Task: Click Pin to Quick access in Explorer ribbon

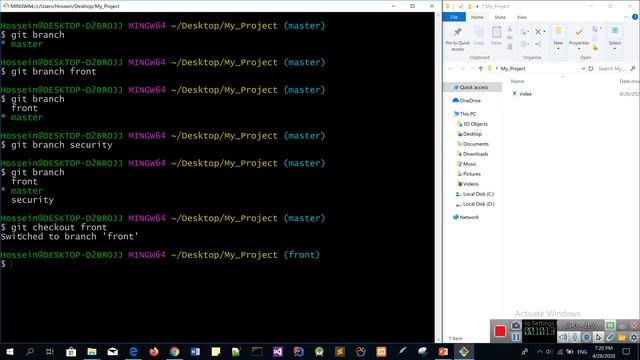Action: coord(457,39)
